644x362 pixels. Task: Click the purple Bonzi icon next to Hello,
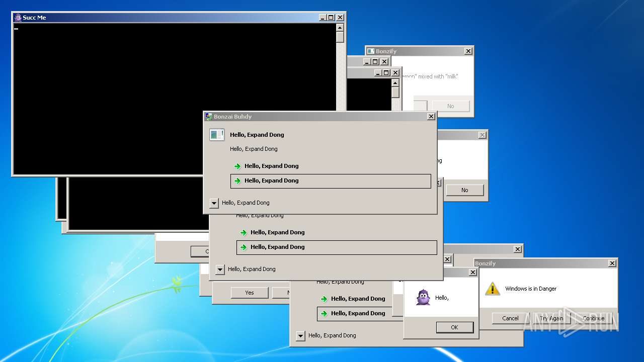[424, 298]
